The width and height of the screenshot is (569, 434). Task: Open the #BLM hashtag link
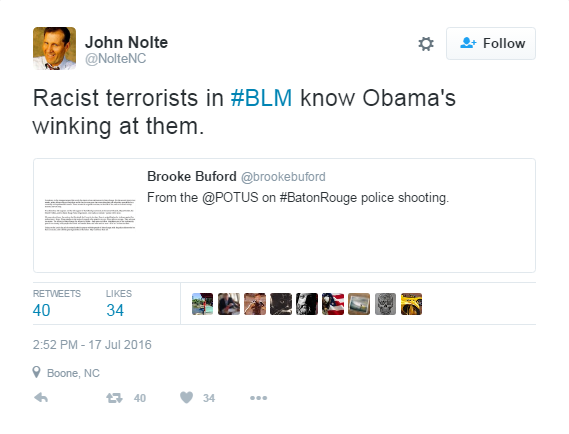[261, 98]
